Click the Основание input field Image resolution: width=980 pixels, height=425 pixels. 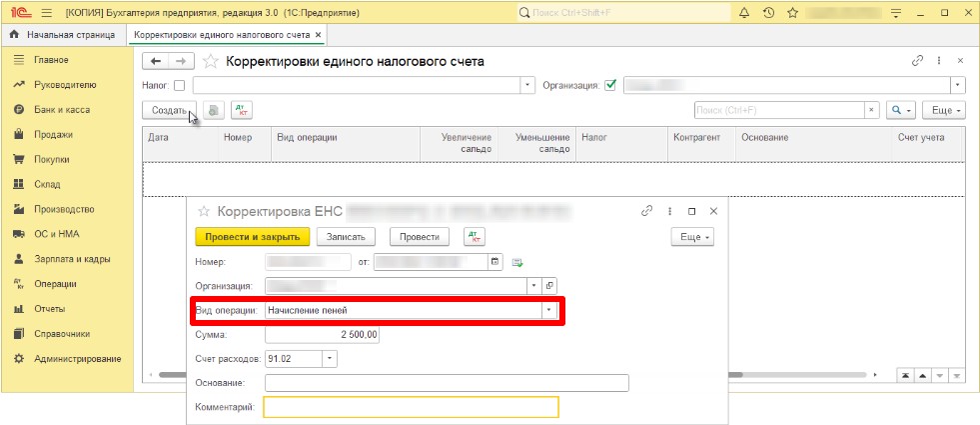click(x=447, y=382)
